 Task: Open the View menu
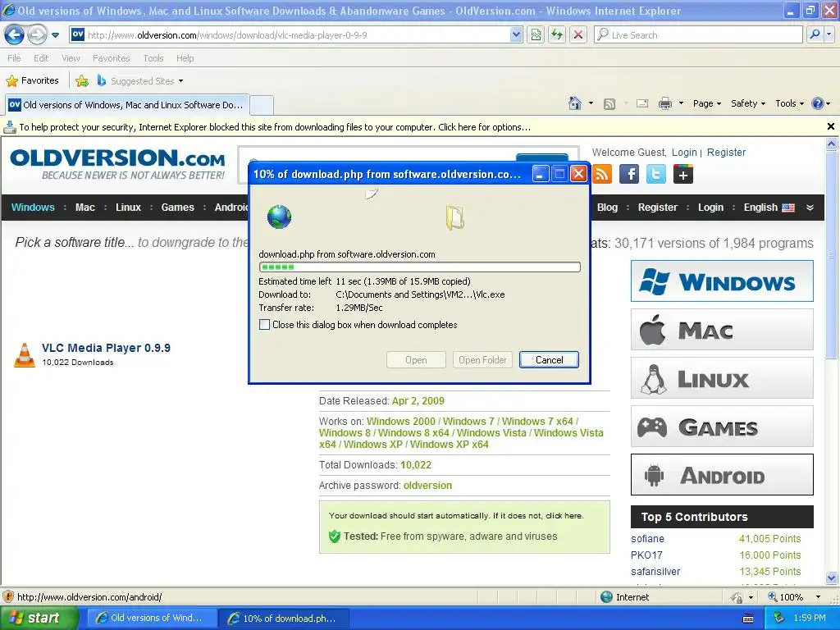pyautogui.click(x=71, y=58)
